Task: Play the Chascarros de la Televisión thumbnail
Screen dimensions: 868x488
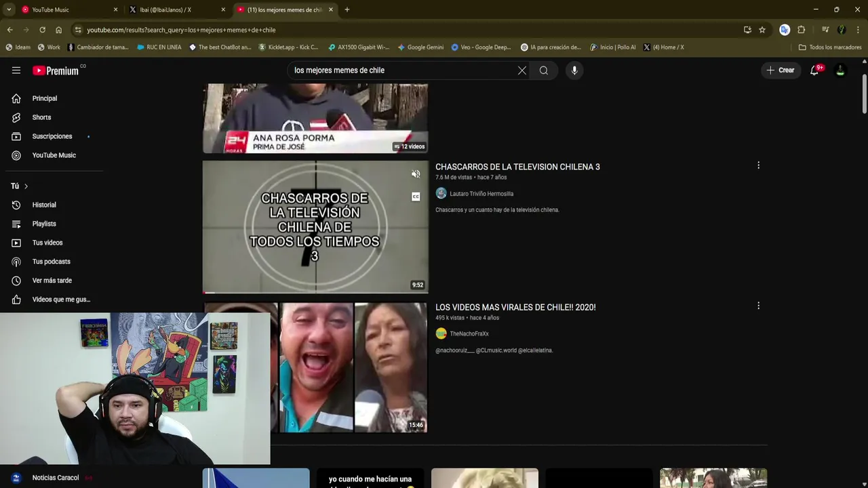Action: (x=315, y=227)
